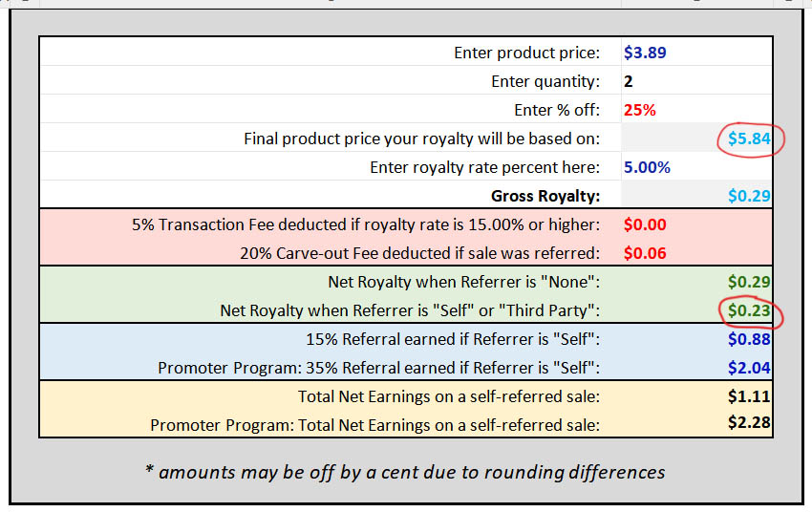The image size is (812, 512).
Task: Select the '20% Carve-out Fee' label
Action: (419, 253)
